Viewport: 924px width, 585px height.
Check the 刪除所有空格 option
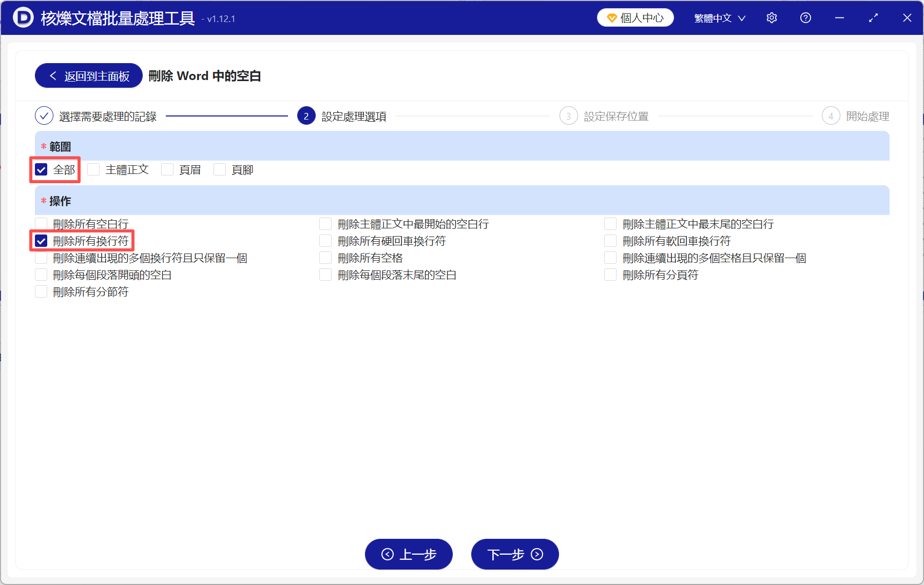point(325,258)
